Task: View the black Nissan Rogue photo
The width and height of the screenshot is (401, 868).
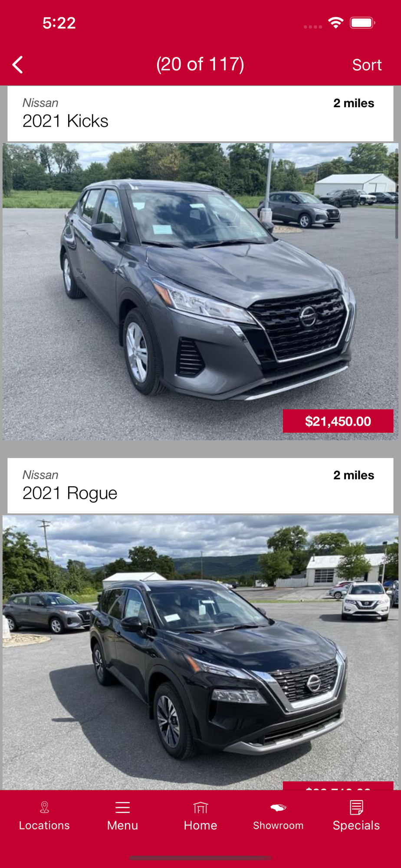Action: click(200, 652)
